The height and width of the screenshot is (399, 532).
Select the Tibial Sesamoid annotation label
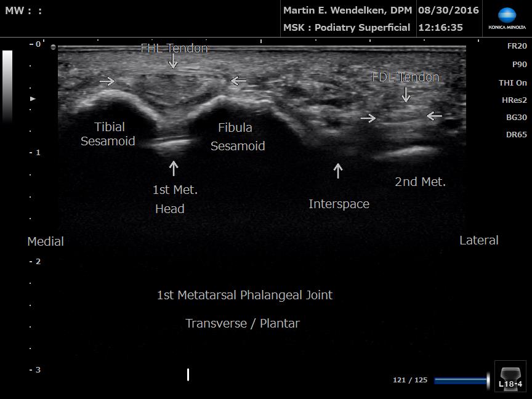click(x=108, y=134)
